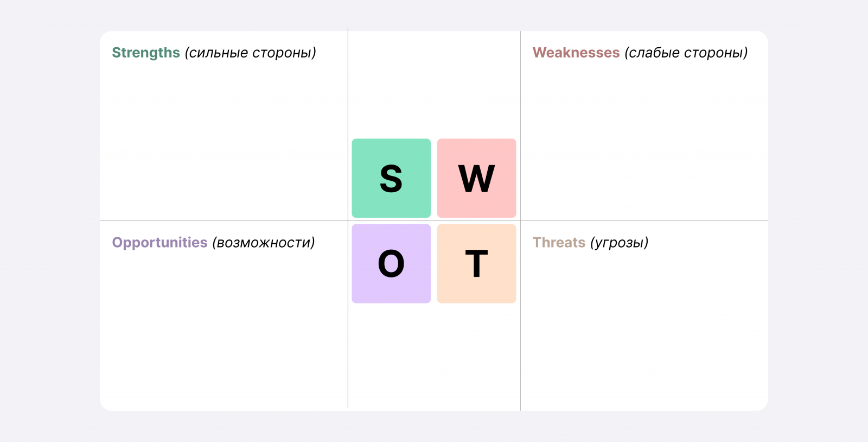Click the pink W tile
The height and width of the screenshot is (442, 868).
click(x=476, y=178)
